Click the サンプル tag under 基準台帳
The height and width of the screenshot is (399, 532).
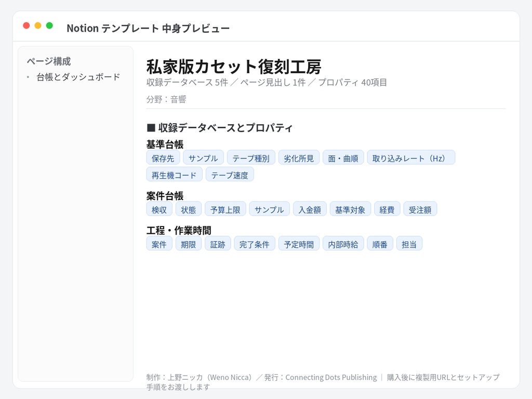coord(203,158)
